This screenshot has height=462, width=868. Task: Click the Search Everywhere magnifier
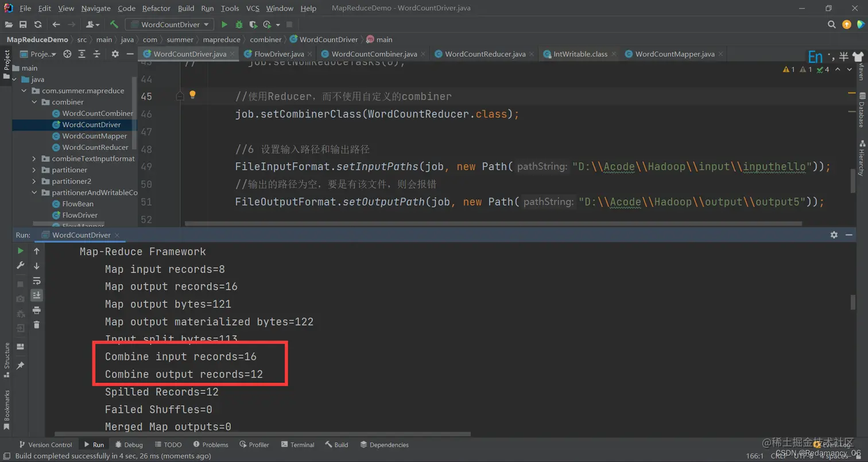coord(831,25)
